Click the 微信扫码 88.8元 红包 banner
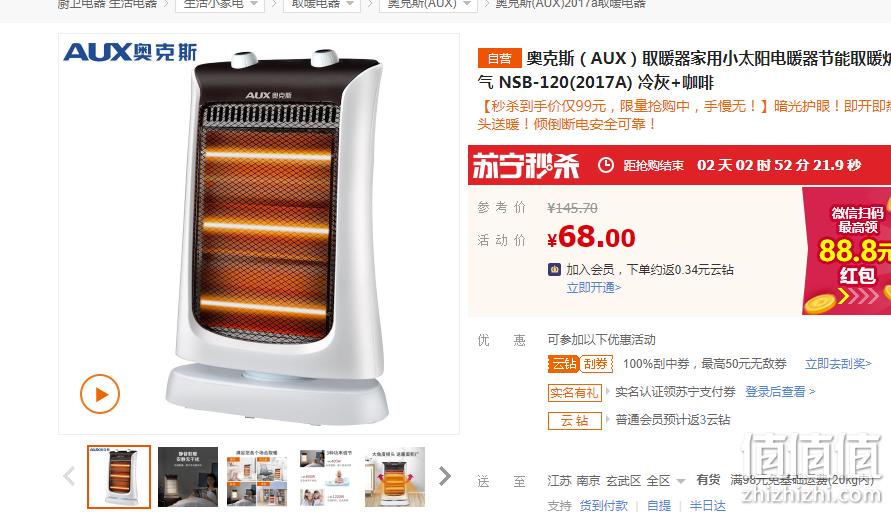Viewport: 891px width, 512px height. (847, 251)
